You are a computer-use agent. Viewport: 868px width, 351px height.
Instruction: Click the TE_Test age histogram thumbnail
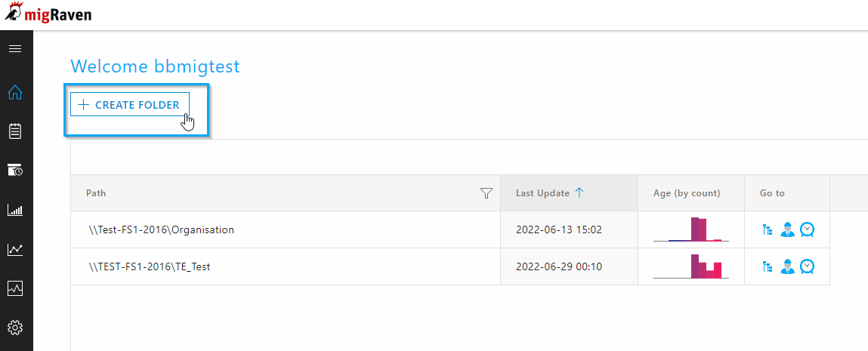coord(691,266)
